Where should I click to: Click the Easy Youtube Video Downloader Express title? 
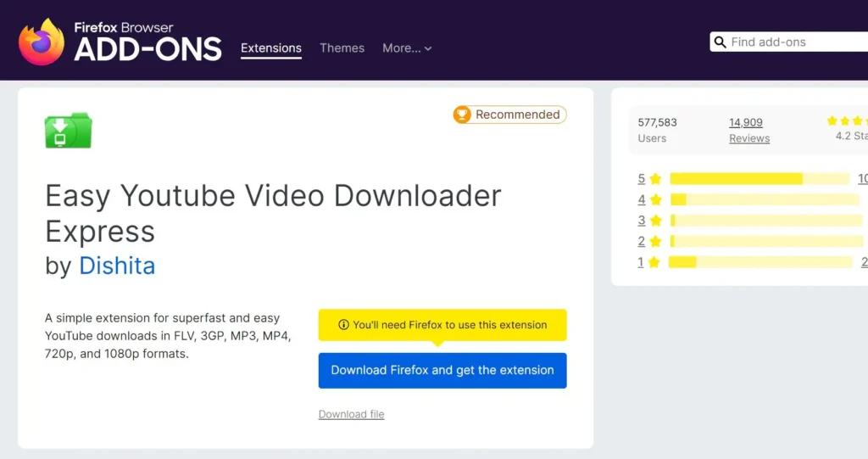click(273, 213)
